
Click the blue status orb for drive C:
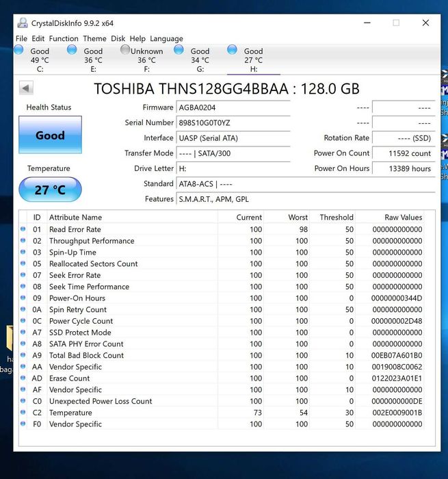click(x=18, y=49)
